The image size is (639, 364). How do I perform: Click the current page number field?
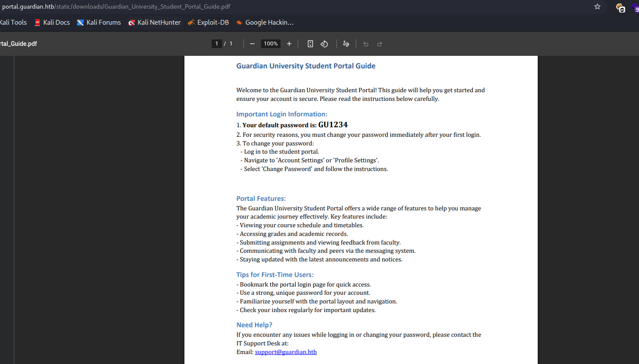216,44
